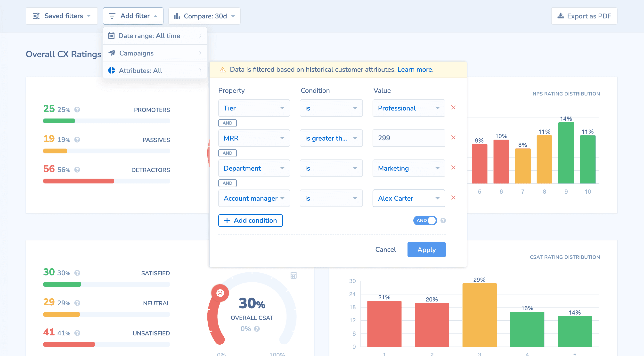The height and width of the screenshot is (356, 644).
Task: Open the Compare: 30d dropdown
Action: 204,16
